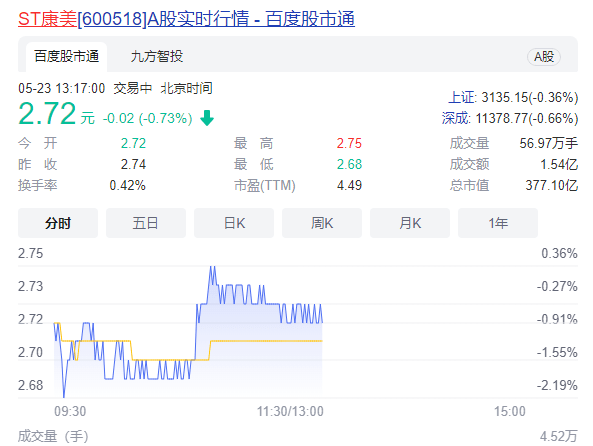The height and width of the screenshot is (446, 593).
Task: Click the 换手率 value 0.42%
Action: [x=127, y=185]
